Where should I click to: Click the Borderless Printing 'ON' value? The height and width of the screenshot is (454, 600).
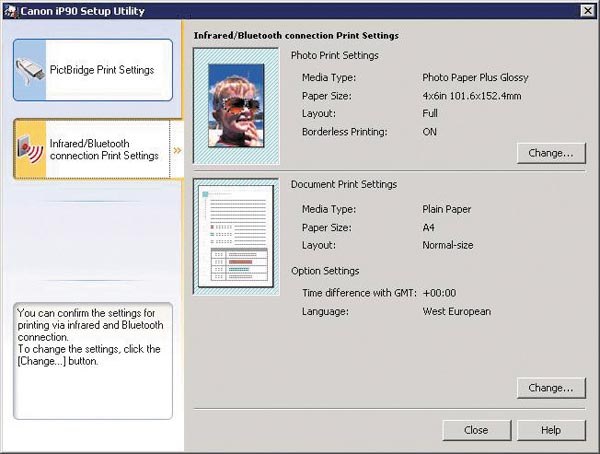pyautogui.click(x=429, y=132)
